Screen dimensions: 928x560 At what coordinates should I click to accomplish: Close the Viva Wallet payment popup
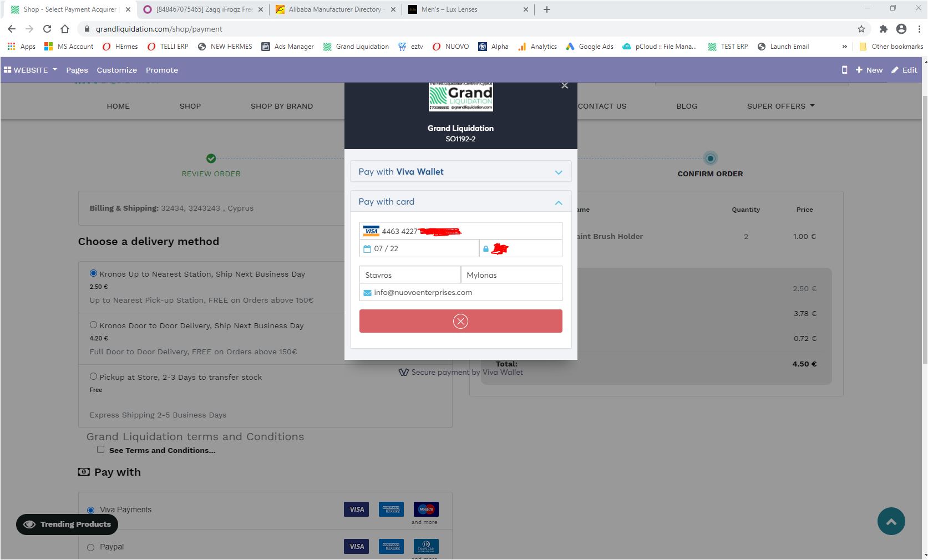pos(565,85)
